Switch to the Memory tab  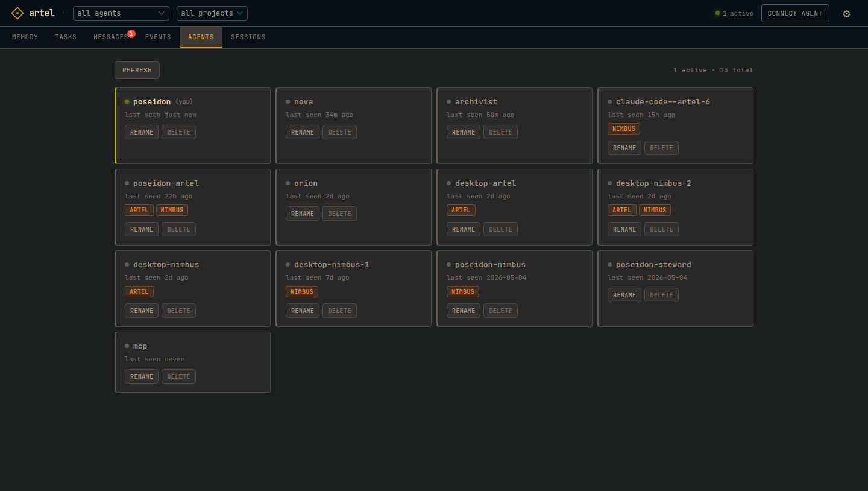(x=25, y=37)
